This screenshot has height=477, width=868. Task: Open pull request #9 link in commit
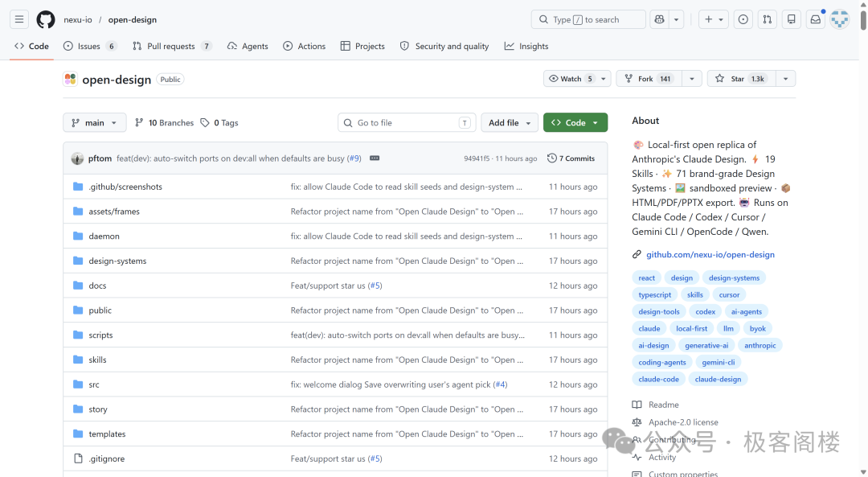click(354, 158)
